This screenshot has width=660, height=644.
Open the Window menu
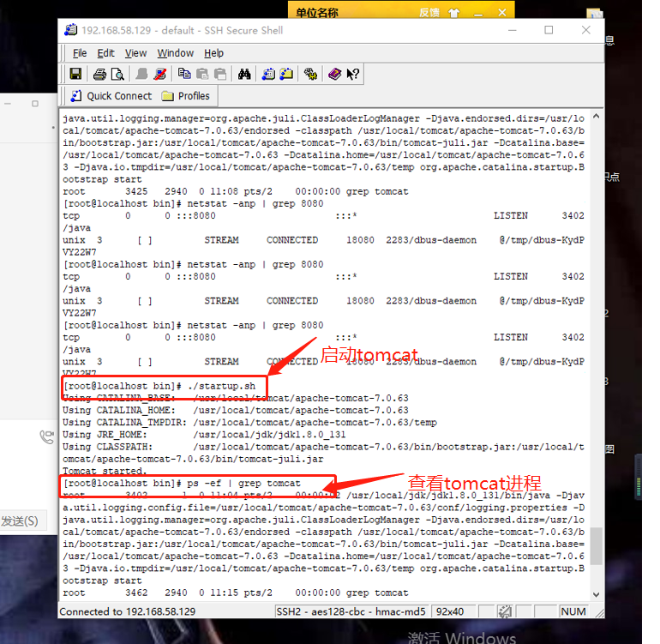[175, 53]
